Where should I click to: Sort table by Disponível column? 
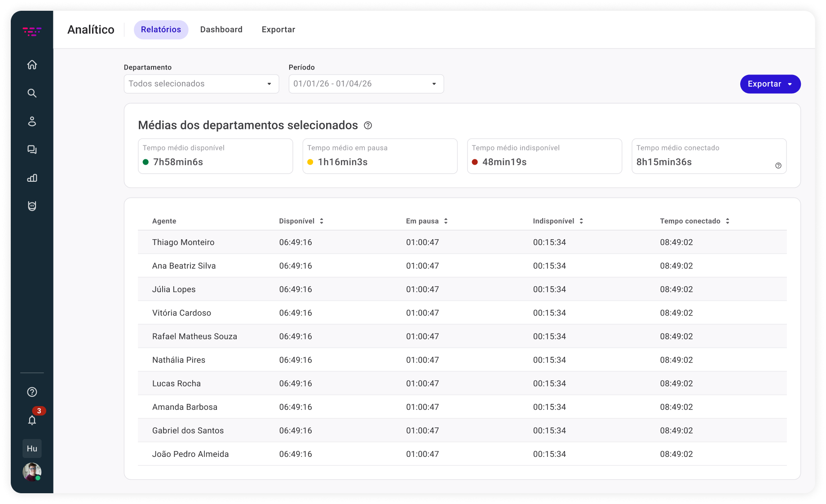(x=322, y=221)
